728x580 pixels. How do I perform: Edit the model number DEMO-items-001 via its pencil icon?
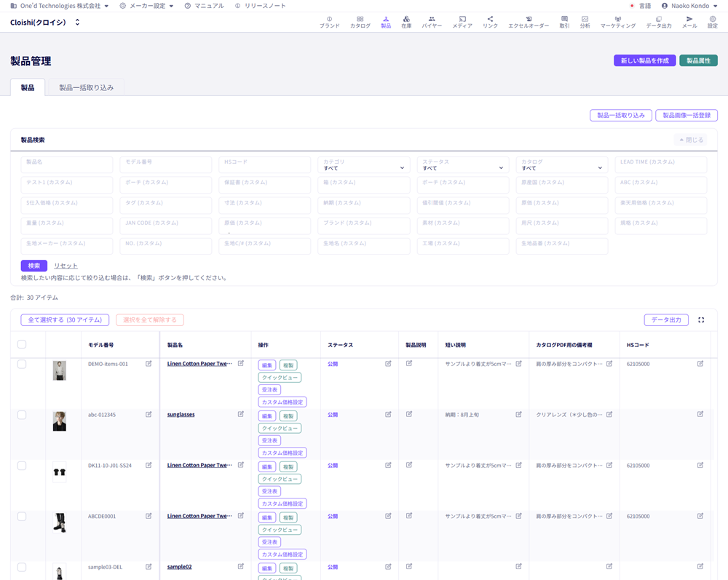pyautogui.click(x=149, y=364)
